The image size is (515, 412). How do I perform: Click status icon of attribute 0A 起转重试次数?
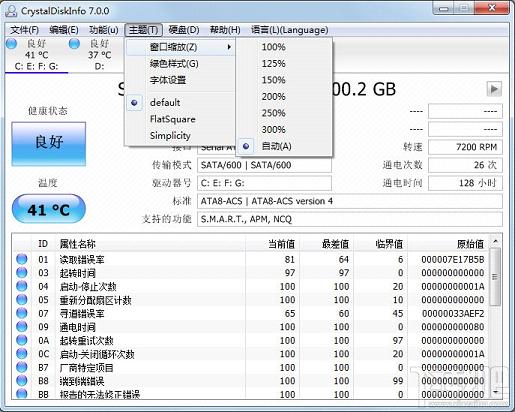point(22,340)
